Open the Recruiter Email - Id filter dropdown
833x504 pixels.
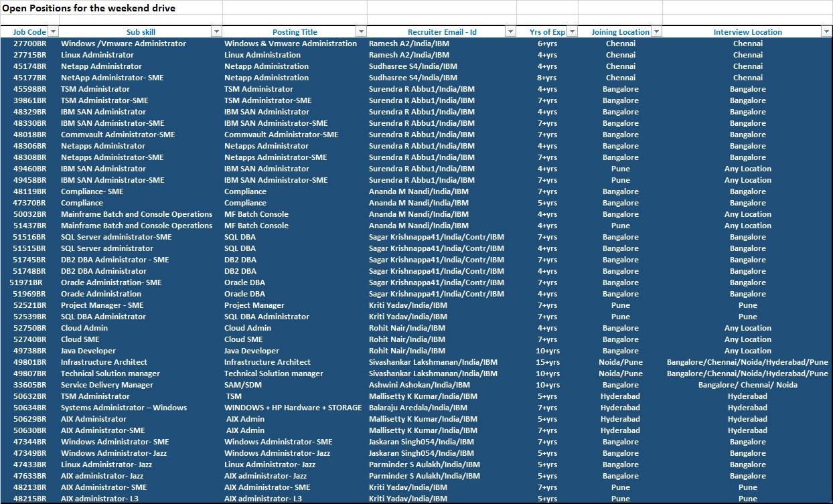(510, 31)
